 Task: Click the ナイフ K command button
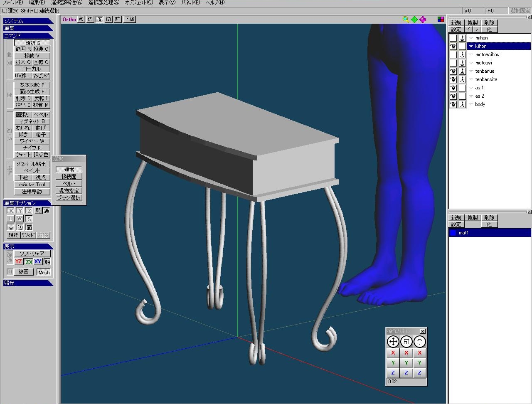(x=32, y=148)
